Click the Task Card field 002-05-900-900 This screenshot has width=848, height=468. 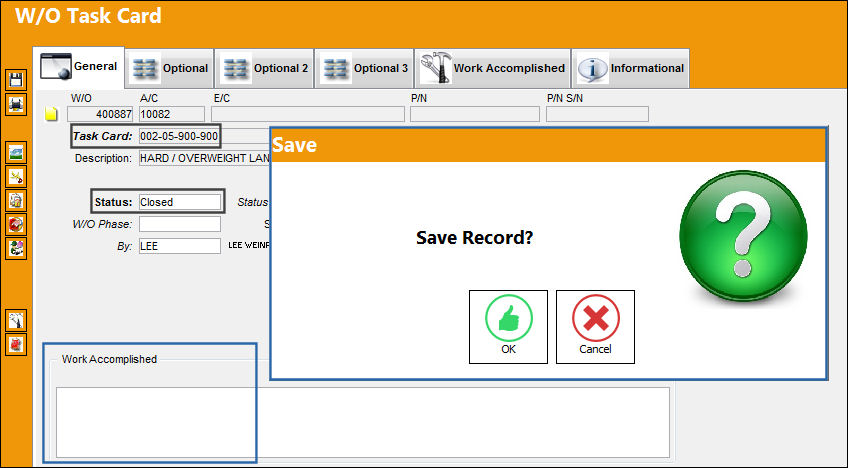coord(179,136)
